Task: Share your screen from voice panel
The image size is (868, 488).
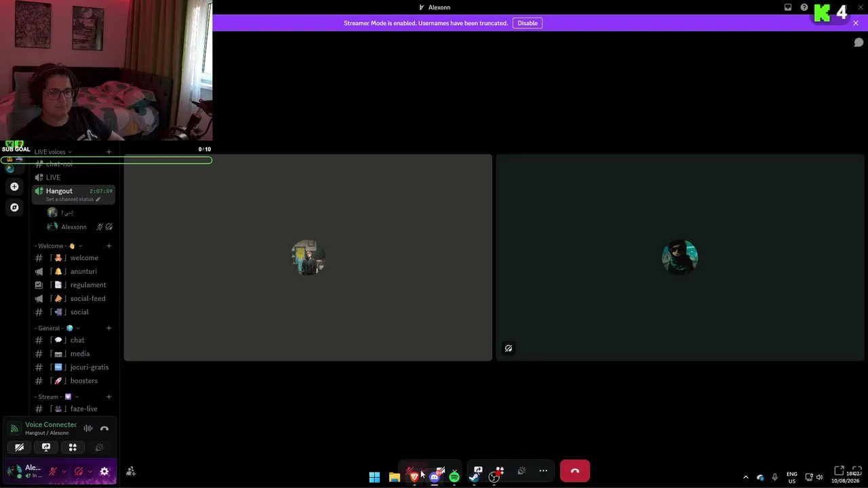Action: pos(46,447)
